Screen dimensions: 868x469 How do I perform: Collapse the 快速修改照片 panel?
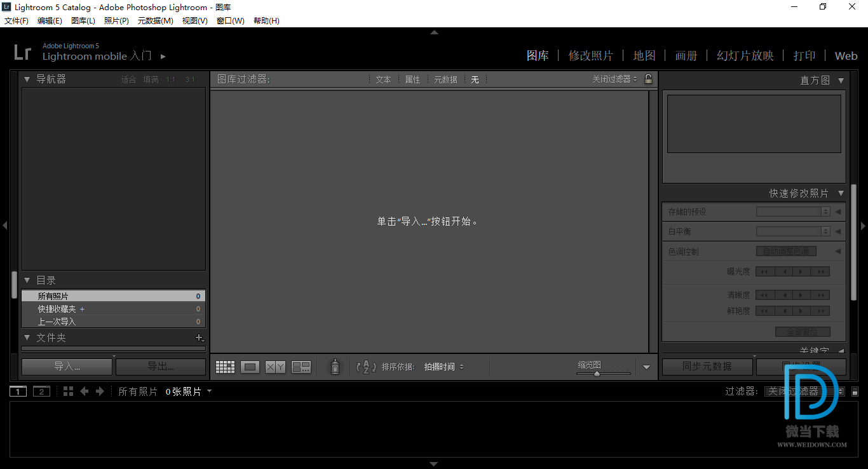click(x=841, y=193)
